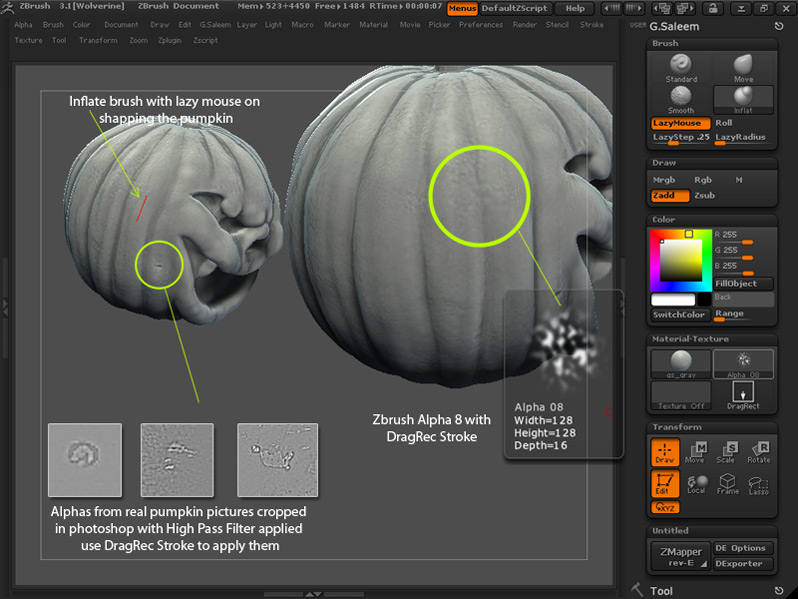Image resolution: width=798 pixels, height=599 pixels.
Task: Click the black secondary color swatch
Action: (x=704, y=299)
